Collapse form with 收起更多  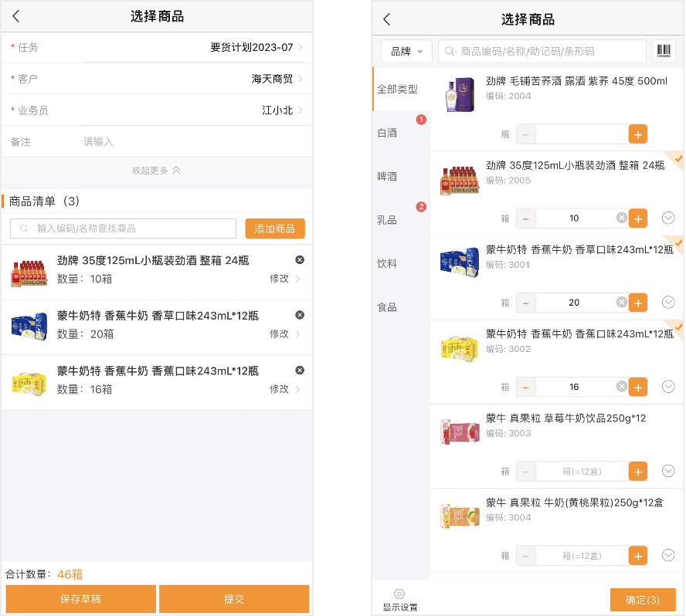click(x=157, y=170)
